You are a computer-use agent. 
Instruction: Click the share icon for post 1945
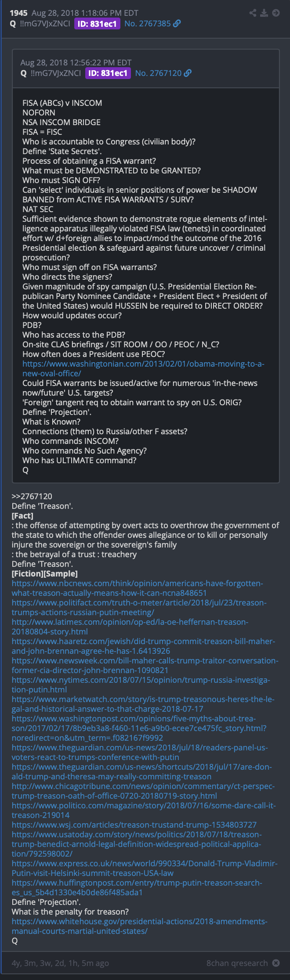click(253, 13)
